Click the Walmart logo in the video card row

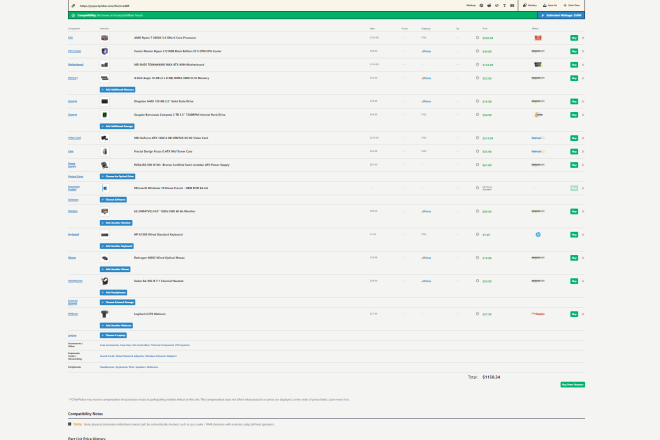(538, 138)
